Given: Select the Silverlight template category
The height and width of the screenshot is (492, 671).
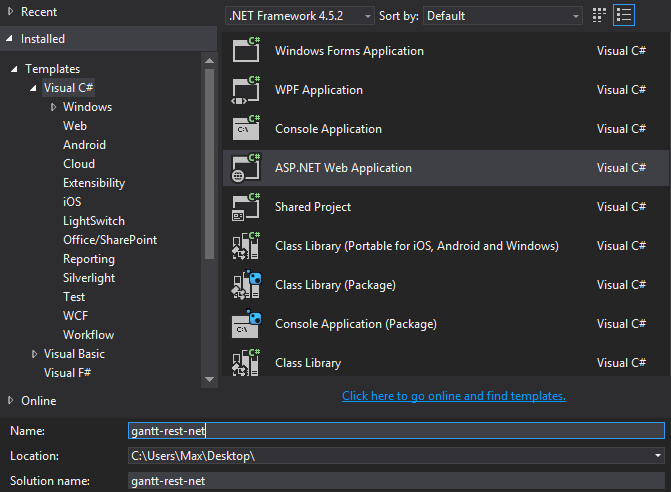Looking at the screenshot, I should pyautogui.click(x=89, y=278).
